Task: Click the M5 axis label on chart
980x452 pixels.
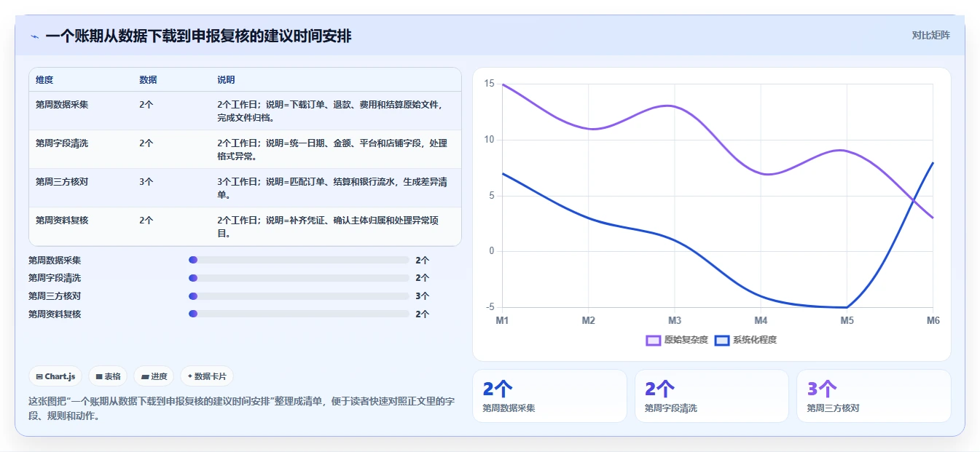Action: tap(847, 320)
